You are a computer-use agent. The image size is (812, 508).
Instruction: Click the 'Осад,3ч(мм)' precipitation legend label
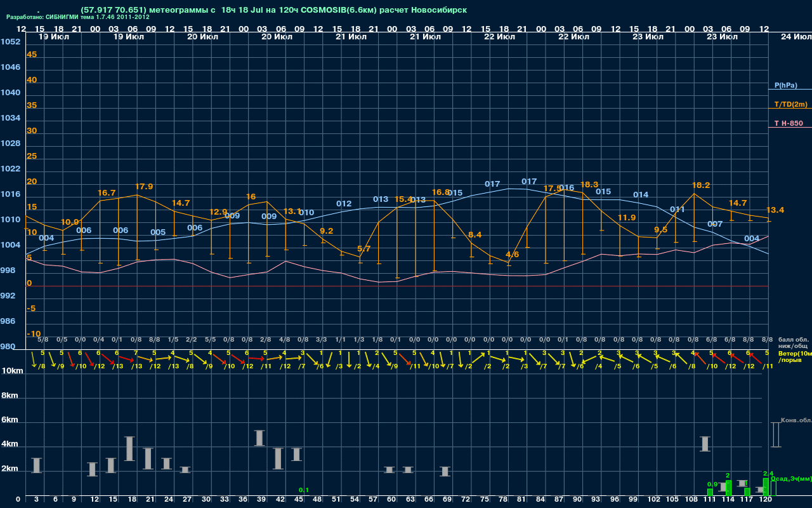click(x=792, y=478)
